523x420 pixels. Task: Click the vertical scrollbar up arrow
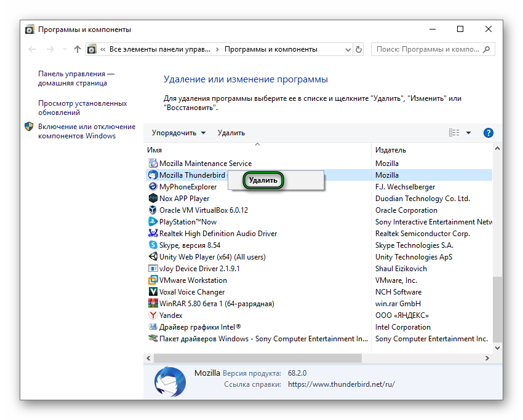[497, 149]
